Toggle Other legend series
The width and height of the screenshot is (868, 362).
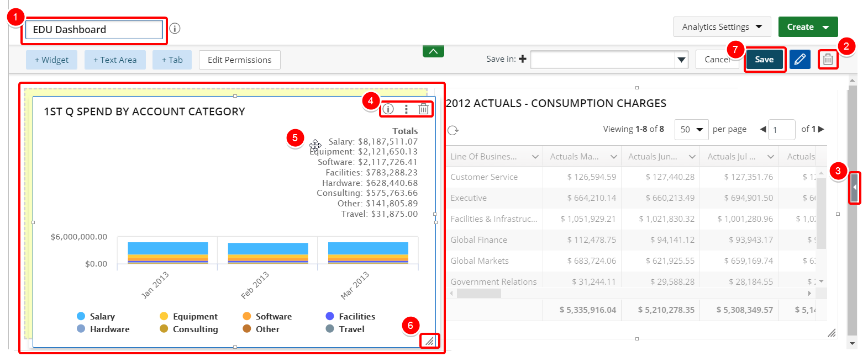261,329
